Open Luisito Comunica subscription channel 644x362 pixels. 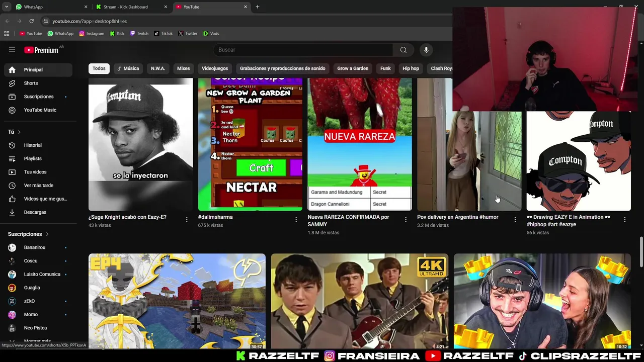pos(38,274)
